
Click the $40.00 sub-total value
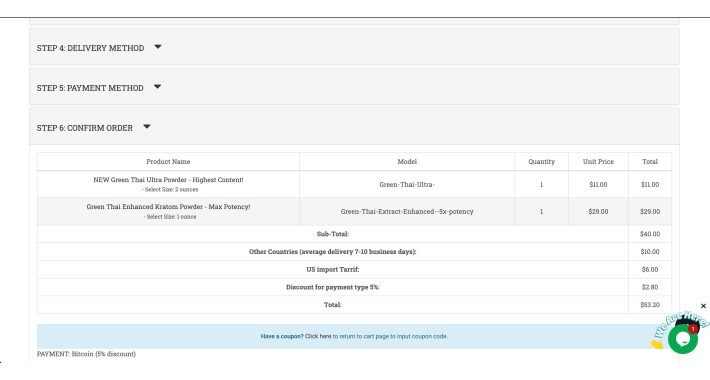[650, 234]
